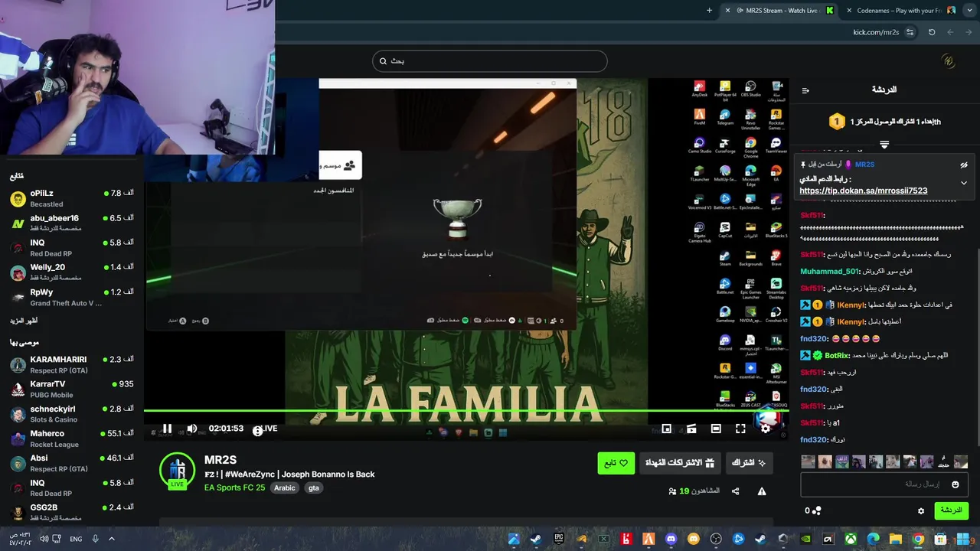Open the tip.dokan.sa donation link

(863, 191)
